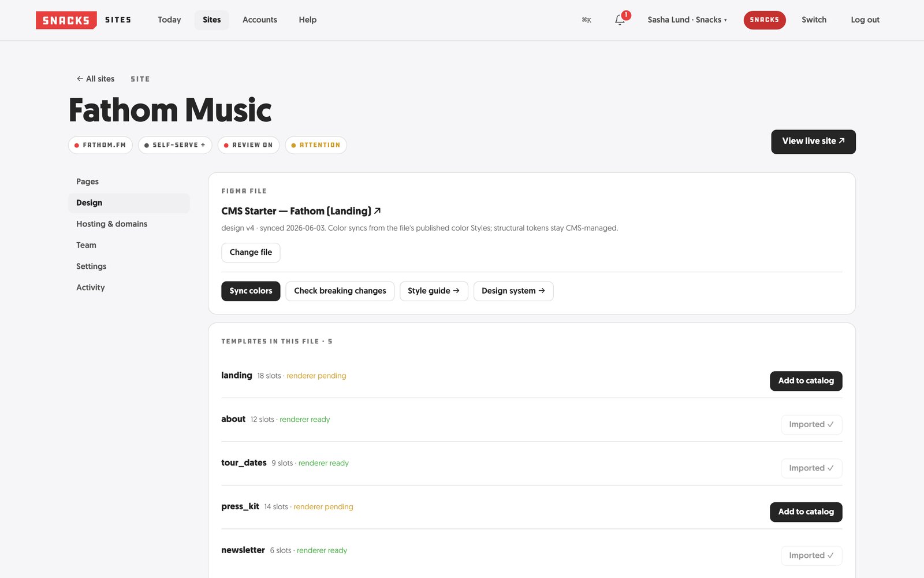Viewport: 924px width, 578px height.
Task: Click the design v4 synced description text
Action: pos(419,228)
